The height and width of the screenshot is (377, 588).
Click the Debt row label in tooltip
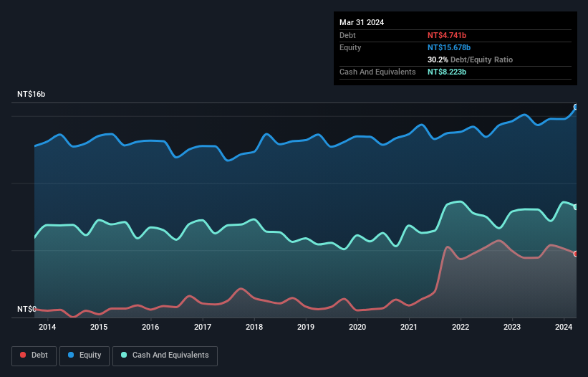[347, 35]
